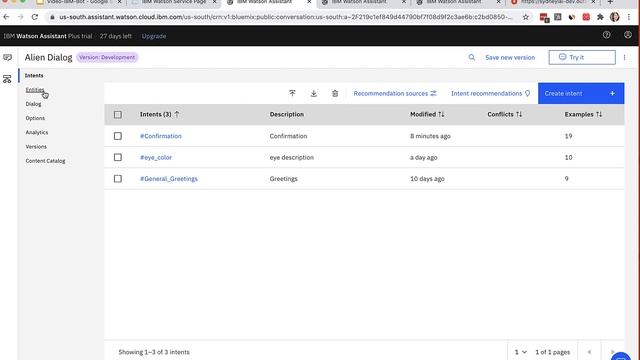Sort by the Modified column
The width and height of the screenshot is (640, 360).
coord(427,114)
